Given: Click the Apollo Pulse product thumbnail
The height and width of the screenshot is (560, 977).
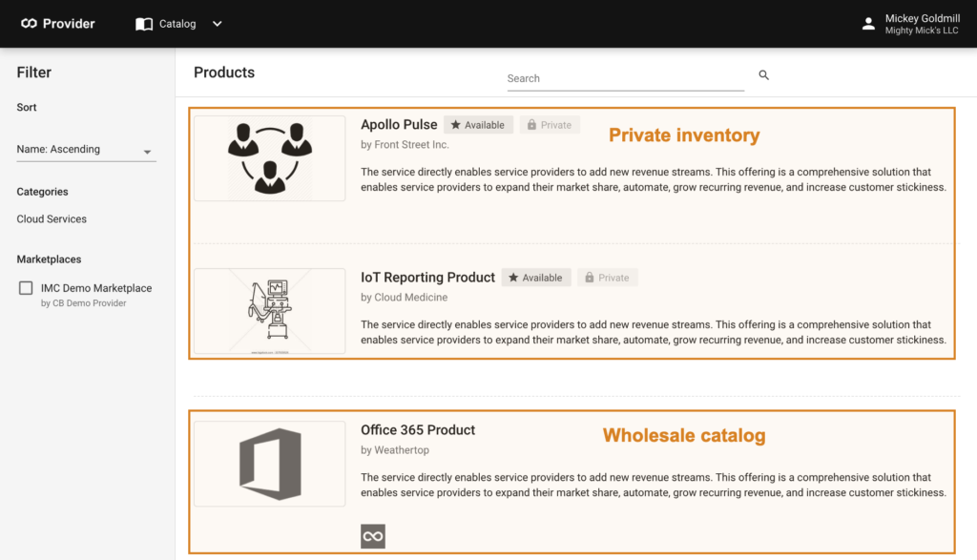Looking at the screenshot, I should (x=269, y=158).
